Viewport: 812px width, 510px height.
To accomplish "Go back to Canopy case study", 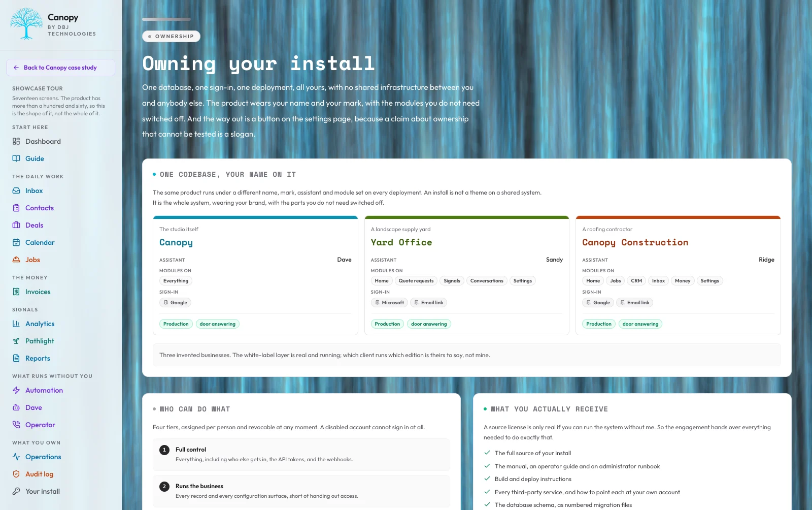I will 60,68.
